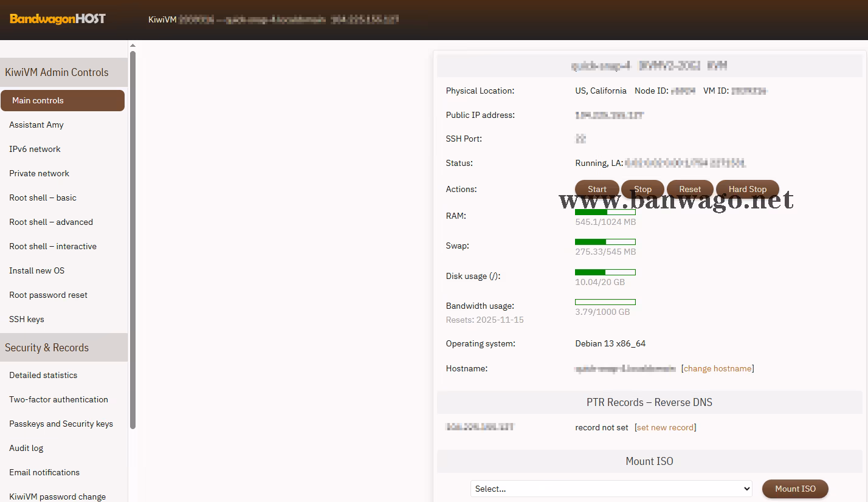Screen dimensions: 868x502
Task: Click the Hard Stop button
Action: tap(747, 189)
